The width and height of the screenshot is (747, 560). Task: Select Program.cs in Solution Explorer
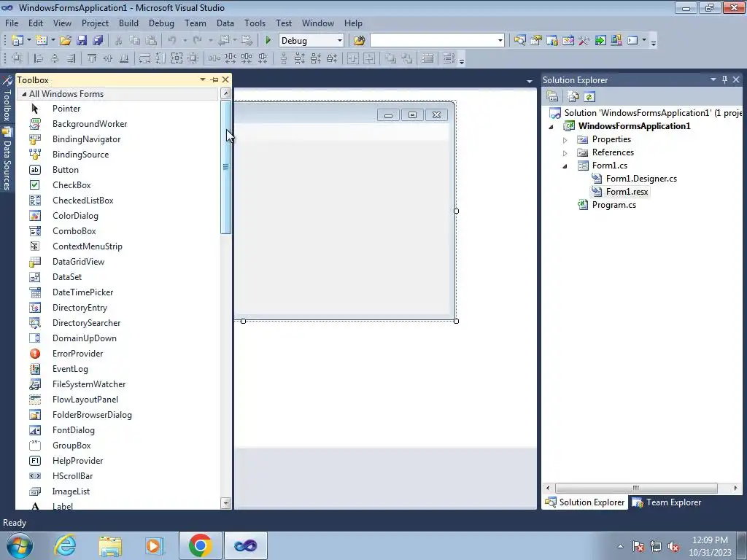click(614, 205)
